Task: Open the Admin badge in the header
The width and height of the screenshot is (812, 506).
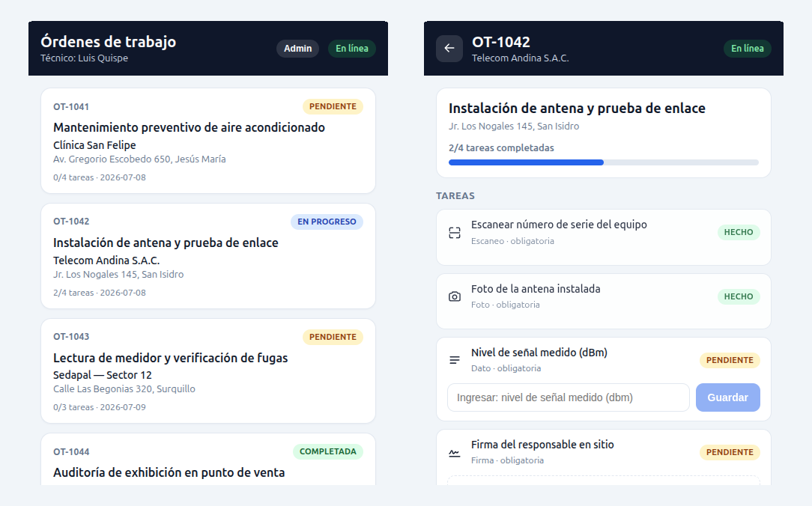Action: (x=298, y=49)
